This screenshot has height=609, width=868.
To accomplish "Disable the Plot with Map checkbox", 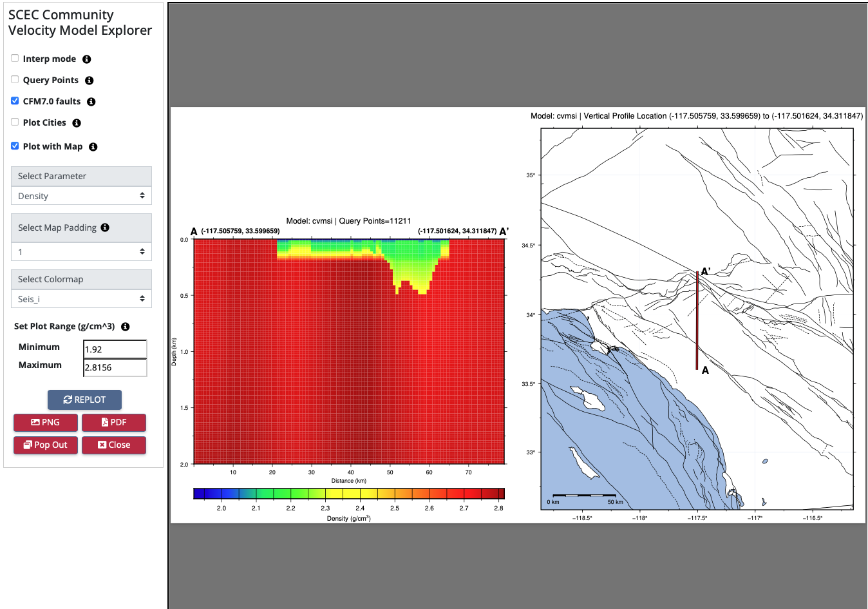I will (15, 146).
